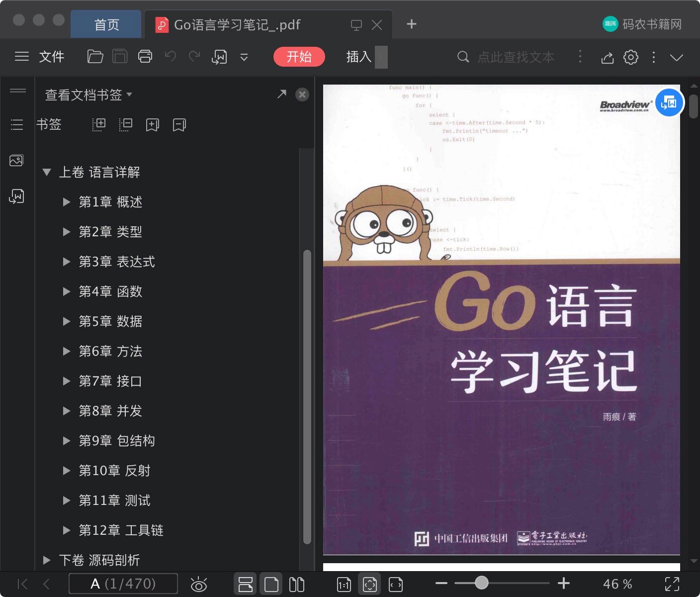
Task: Switch to the 插入 ribbon tab
Action: coord(359,57)
